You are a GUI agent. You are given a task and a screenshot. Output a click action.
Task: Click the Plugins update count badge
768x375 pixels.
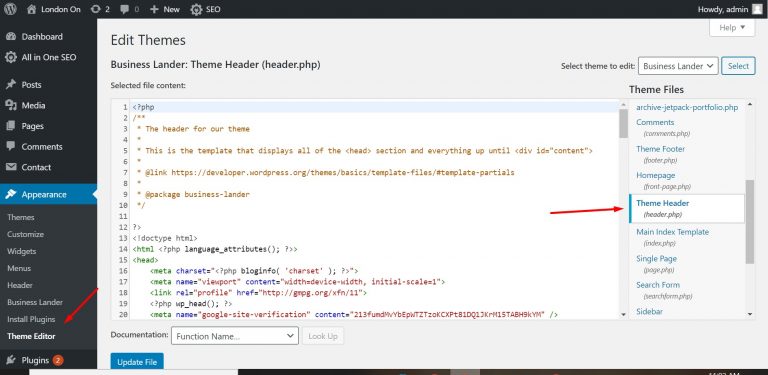(58, 360)
